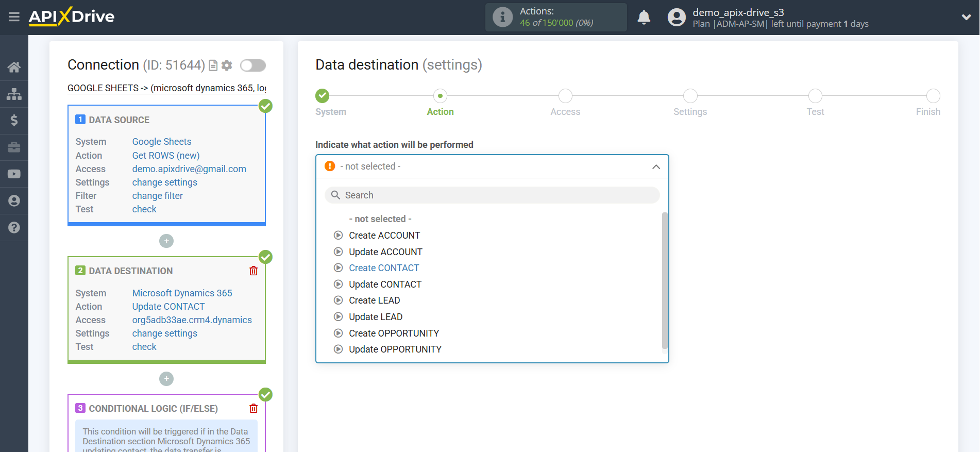Open the briefcase icon in the sidebar
The height and width of the screenshot is (452, 980).
pyautogui.click(x=14, y=147)
